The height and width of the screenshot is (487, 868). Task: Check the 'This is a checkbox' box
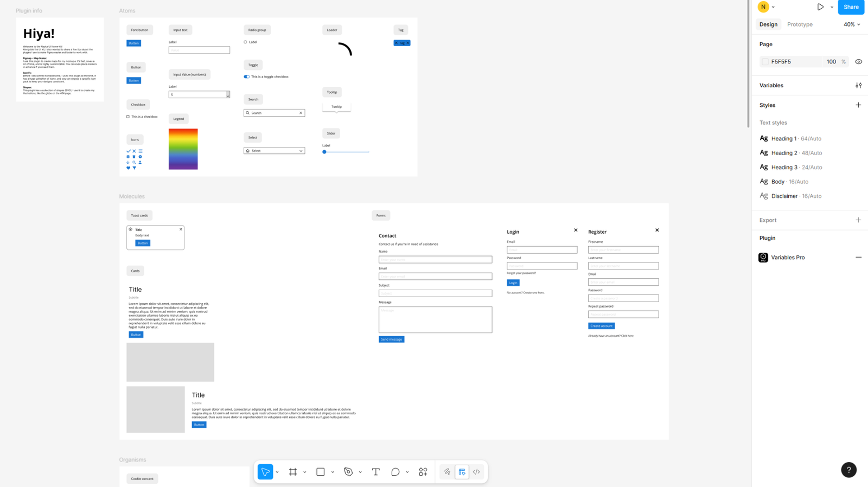(x=128, y=117)
